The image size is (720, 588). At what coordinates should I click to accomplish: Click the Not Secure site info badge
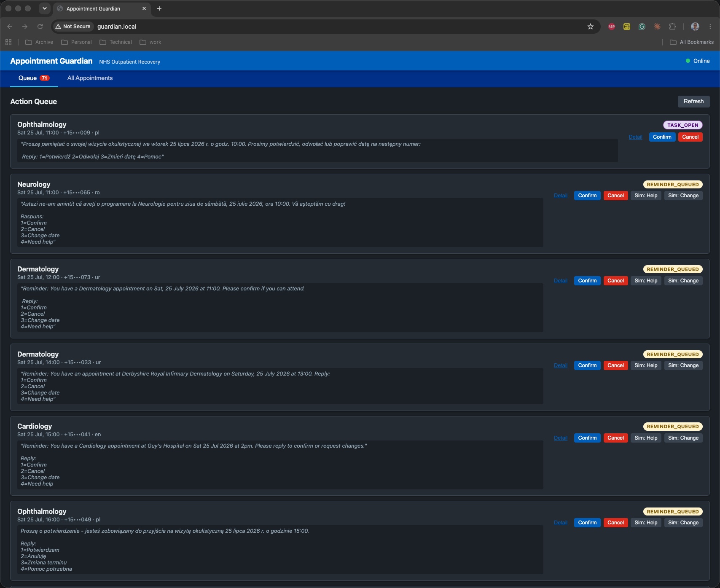point(73,27)
